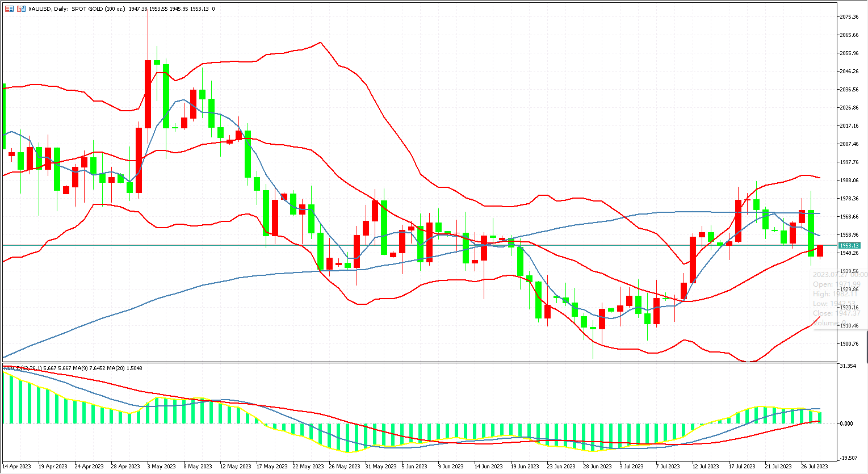Click the Depth of Market icon

coord(21,9)
